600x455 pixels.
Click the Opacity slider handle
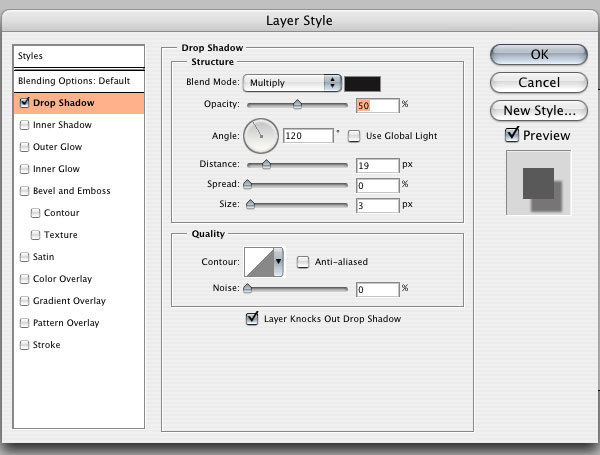[297, 103]
